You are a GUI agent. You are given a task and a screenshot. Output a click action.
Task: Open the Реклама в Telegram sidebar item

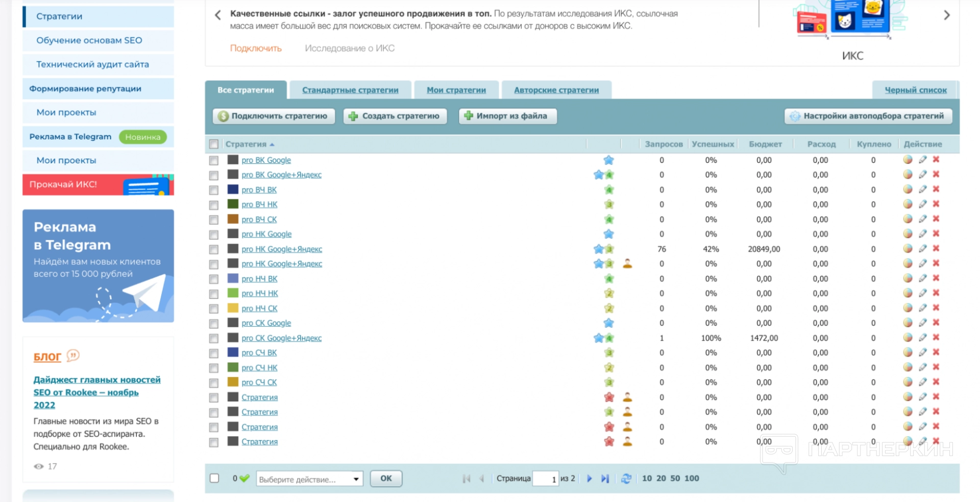click(x=98, y=136)
